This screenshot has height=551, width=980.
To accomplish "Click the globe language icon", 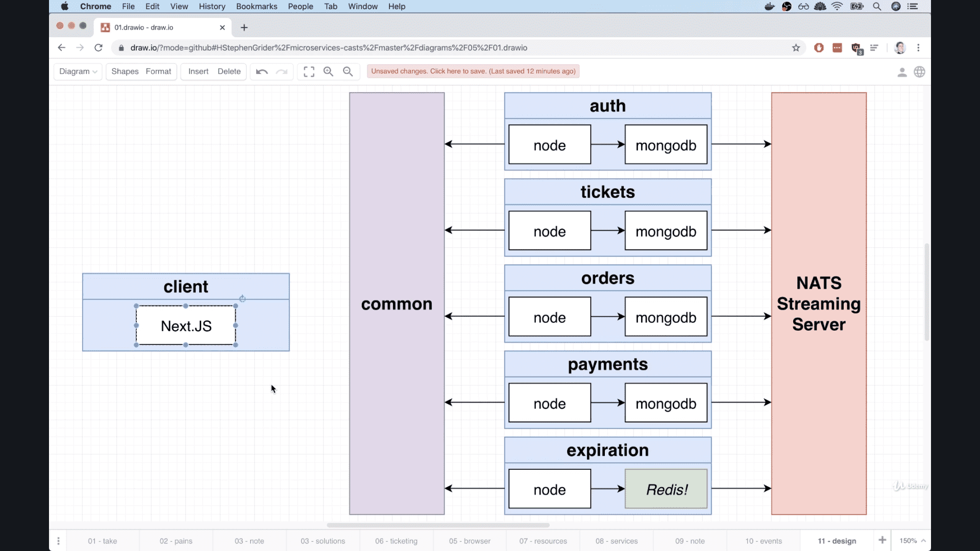I will 919,72.
